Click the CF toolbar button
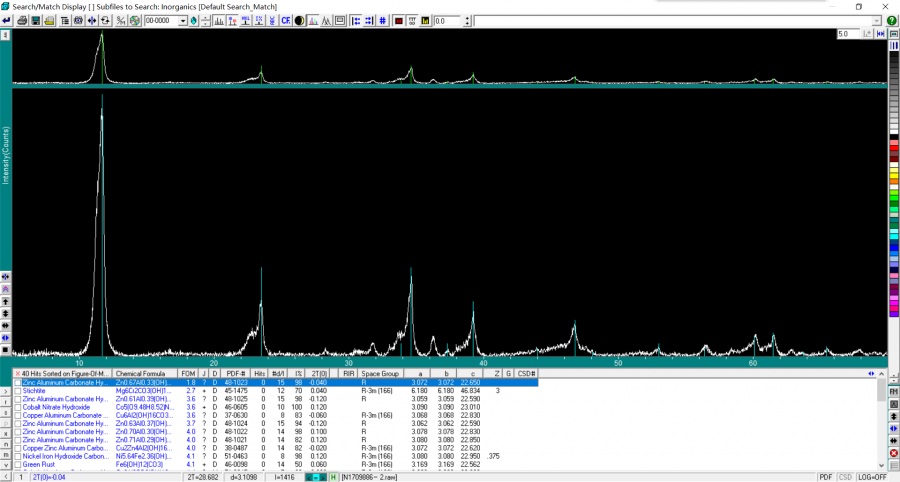This screenshot has height=482, width=900. click(285, 21)
